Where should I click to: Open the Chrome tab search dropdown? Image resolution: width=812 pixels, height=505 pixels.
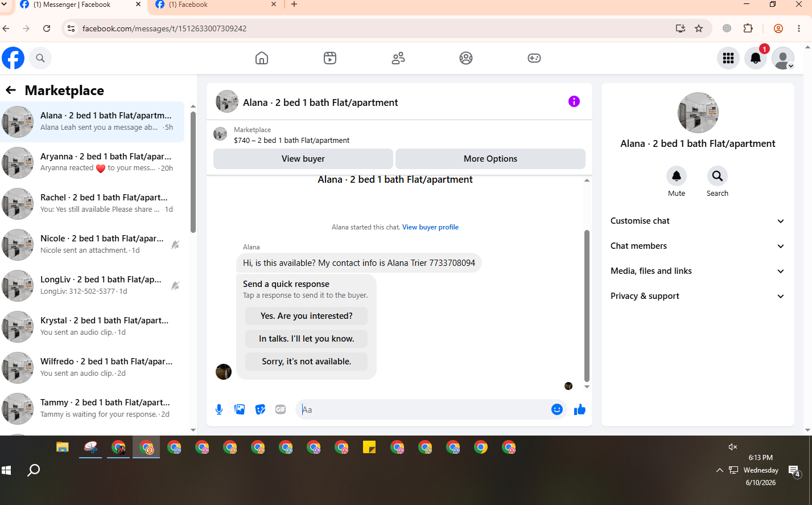[4, 5]
